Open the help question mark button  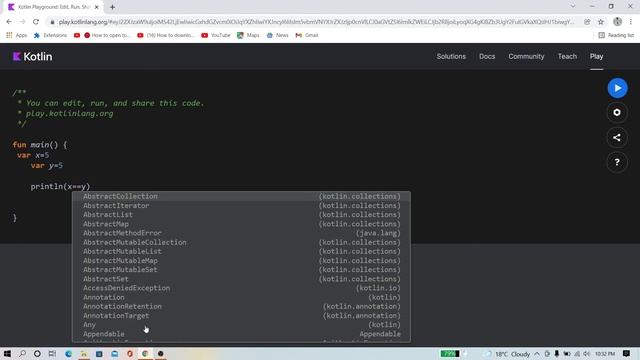[x=617, y=162]
